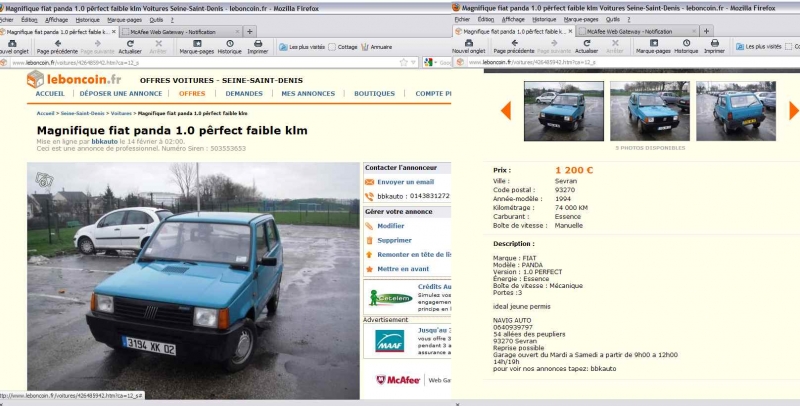
Task: Open seller bbkauto profile link under title
Action: [x=105, y=141]
